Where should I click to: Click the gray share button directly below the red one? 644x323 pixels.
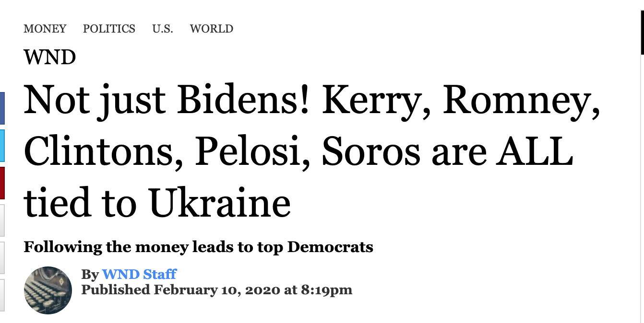click(x=2, y=220)
